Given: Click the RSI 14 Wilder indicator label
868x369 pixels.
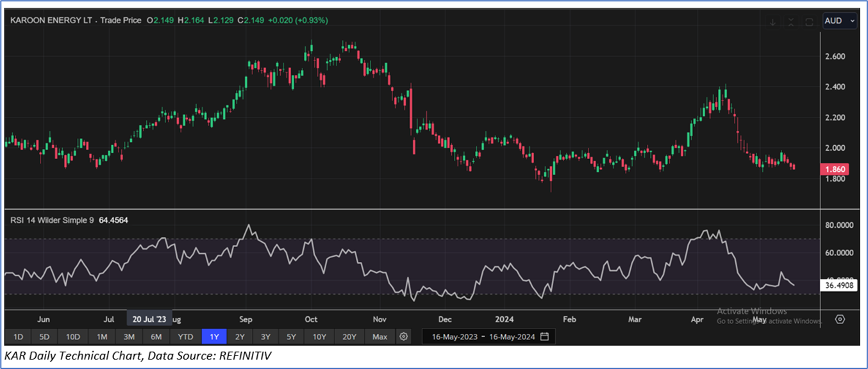Looking at the screenshot, I should click(53, 220).
